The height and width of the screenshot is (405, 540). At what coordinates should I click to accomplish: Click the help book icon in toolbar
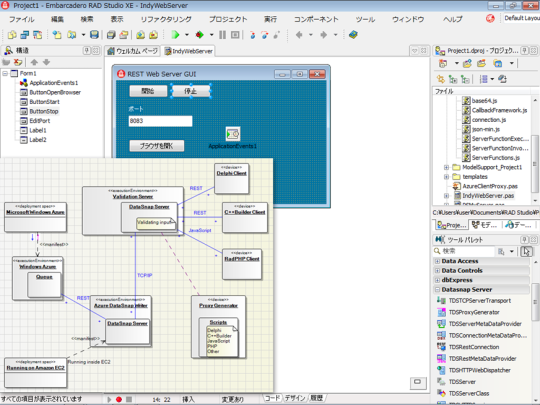353,35
